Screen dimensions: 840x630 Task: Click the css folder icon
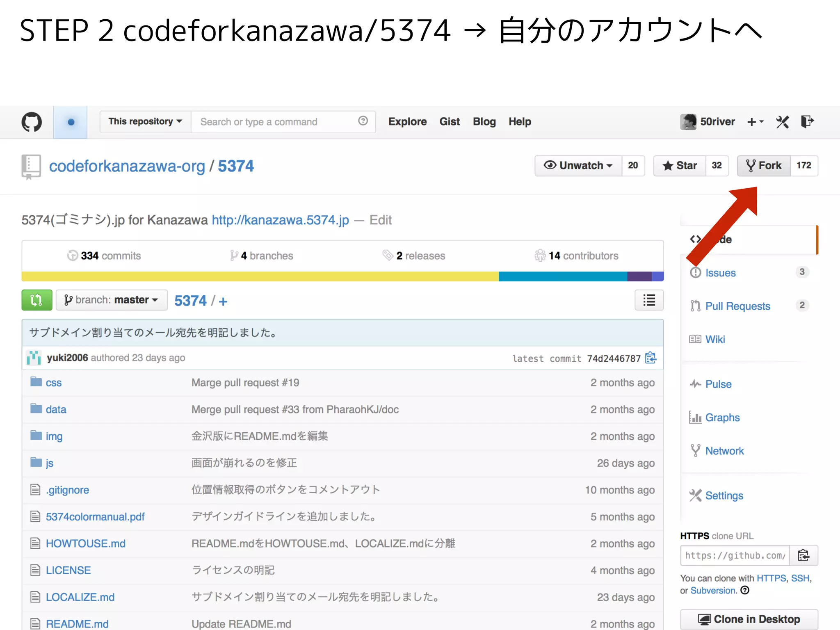tap(36, 382)
